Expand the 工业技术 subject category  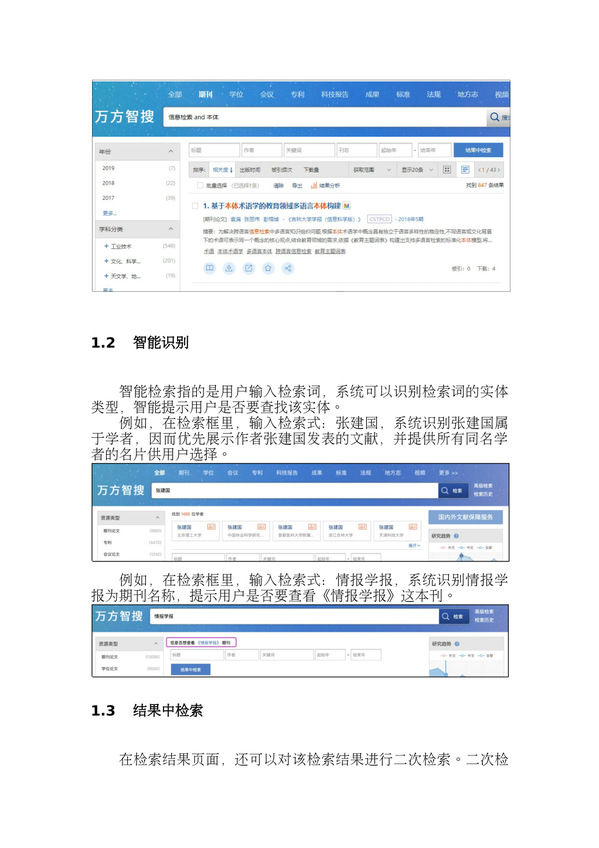pos(107,246)
